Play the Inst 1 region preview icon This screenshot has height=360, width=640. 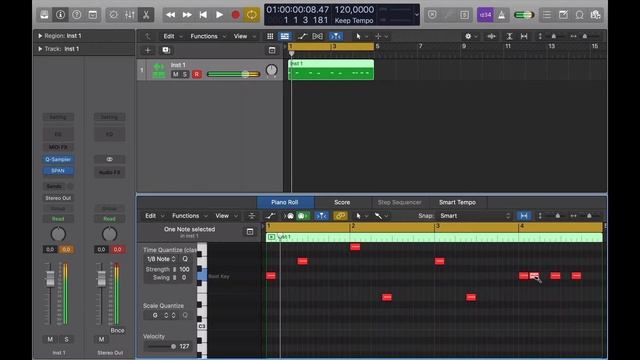tap(271, 237)
